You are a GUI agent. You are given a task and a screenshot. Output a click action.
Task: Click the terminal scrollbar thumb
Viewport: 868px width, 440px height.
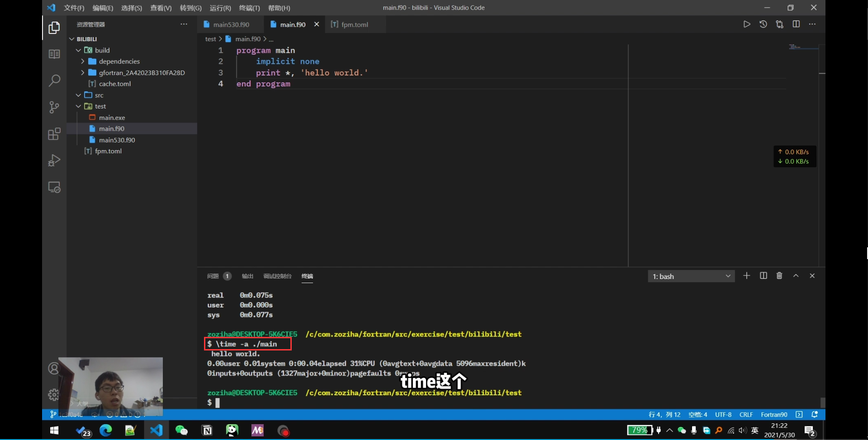[x=822, y=402]
